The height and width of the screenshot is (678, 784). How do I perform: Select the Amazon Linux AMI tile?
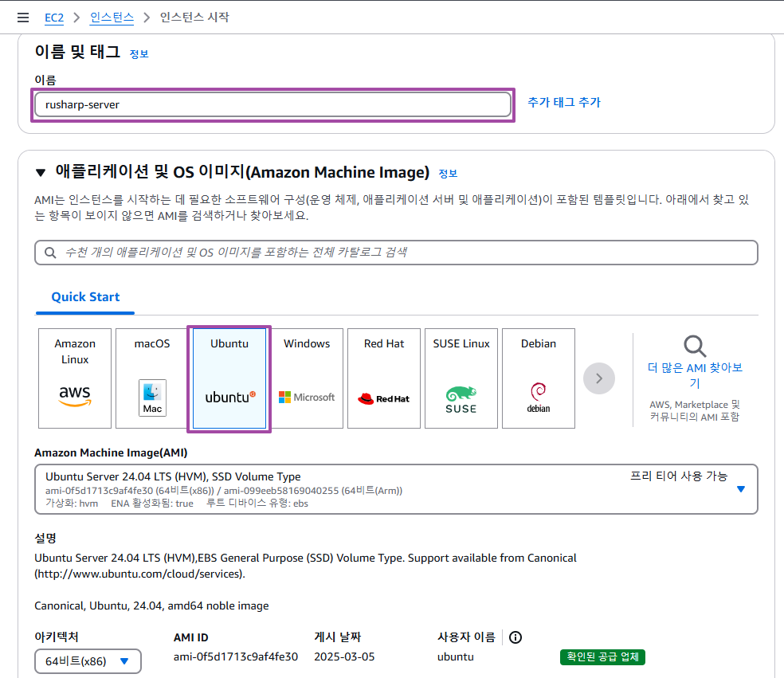point(75,378)
